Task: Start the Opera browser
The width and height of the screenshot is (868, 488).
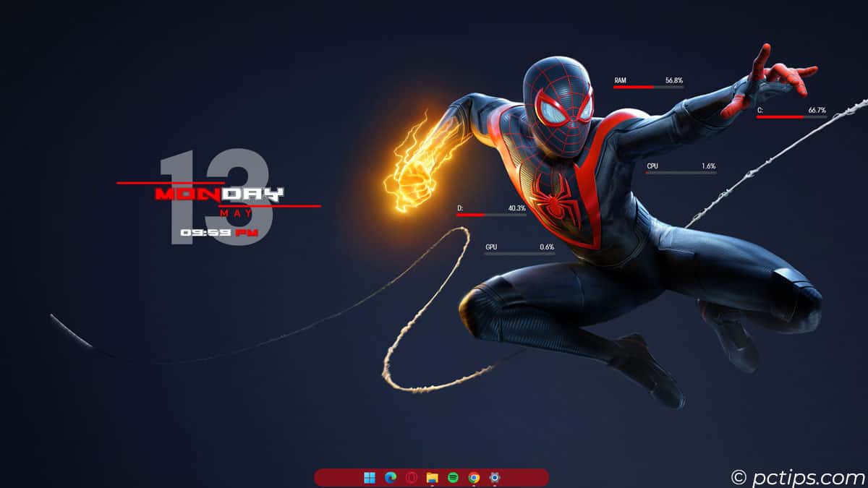Action: 411,477
